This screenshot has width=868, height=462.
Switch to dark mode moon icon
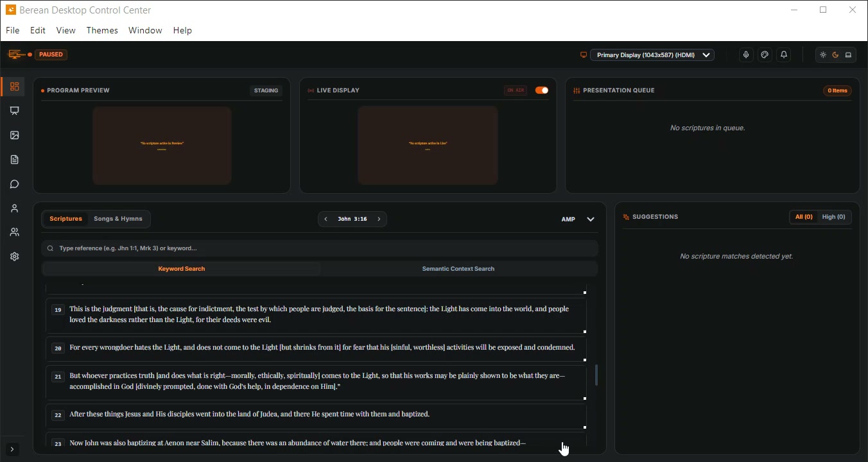coord(835,55)
